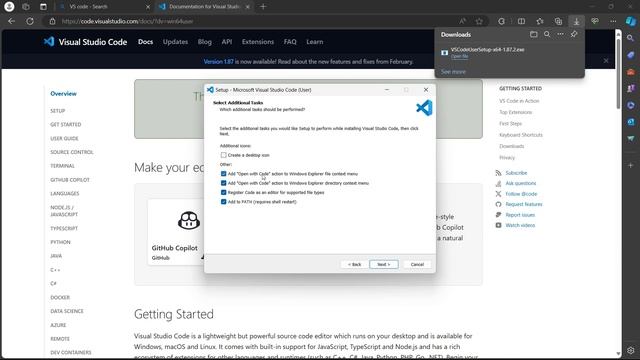The width and height of the screenshot is (640, 360).
Task: Open Copilot icon in browser corner
Action: [x=631, y=21]
